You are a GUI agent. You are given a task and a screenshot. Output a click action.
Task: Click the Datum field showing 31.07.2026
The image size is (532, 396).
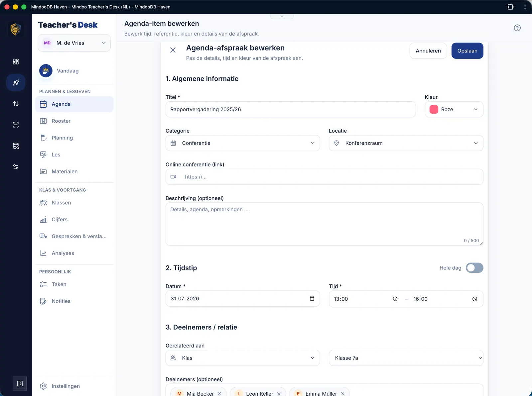coord(243,299)
